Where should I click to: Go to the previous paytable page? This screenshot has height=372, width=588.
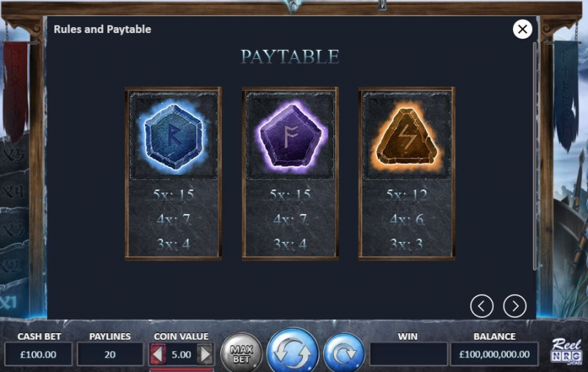(x=481, y=306)
